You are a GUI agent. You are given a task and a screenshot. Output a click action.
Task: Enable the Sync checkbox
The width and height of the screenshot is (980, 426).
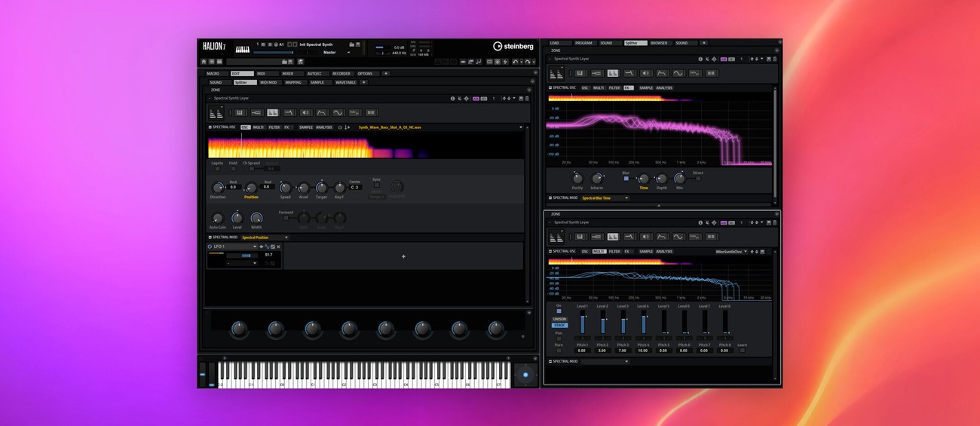click(x=376, y=185)
